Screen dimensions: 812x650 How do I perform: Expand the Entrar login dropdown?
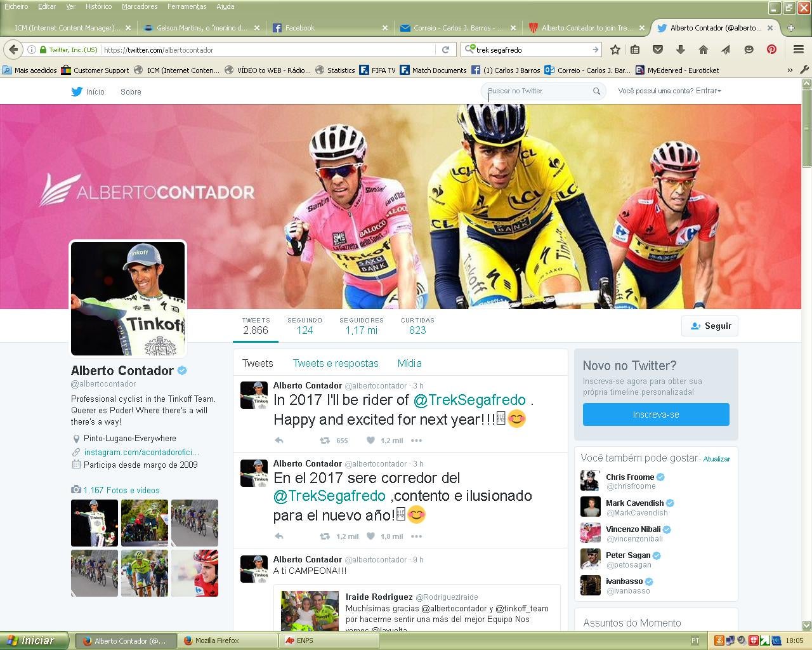[708, 91]
